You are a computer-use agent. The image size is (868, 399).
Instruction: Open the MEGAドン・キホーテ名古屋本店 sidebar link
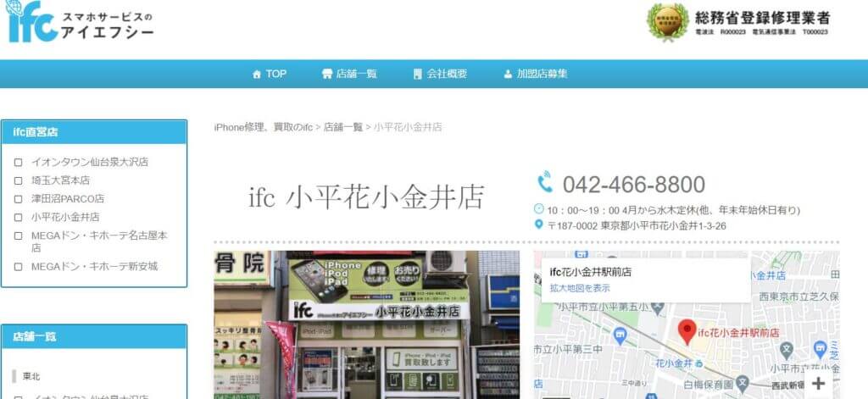(x=99, y=241)
